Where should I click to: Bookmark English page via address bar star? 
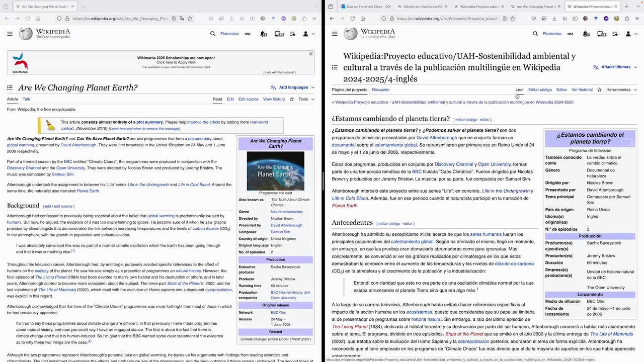tap(190, 19)
